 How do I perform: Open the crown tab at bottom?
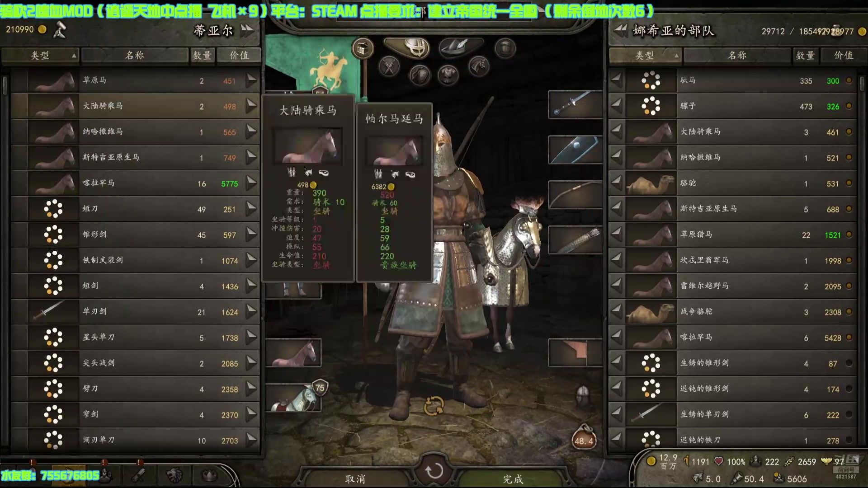coord(209,475)
